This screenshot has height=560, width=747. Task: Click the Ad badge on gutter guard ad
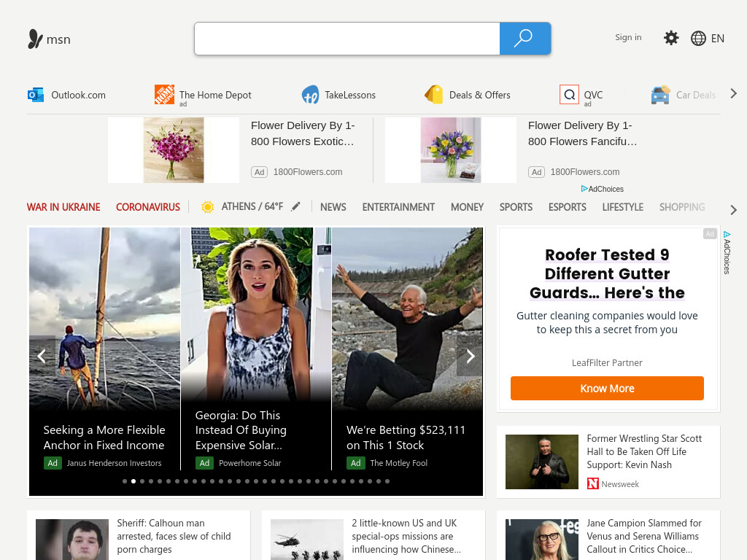710,234
